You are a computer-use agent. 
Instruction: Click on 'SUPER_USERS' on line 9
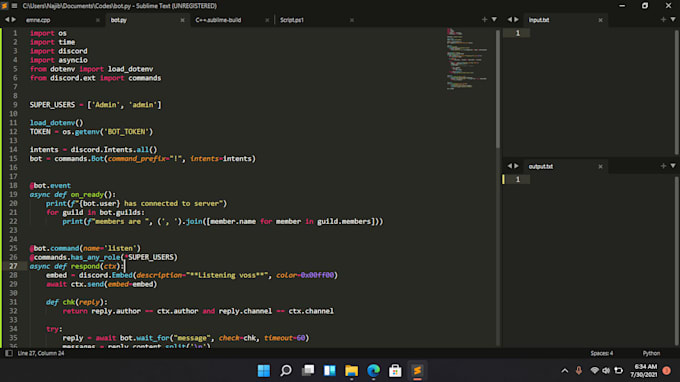[52, 105]
